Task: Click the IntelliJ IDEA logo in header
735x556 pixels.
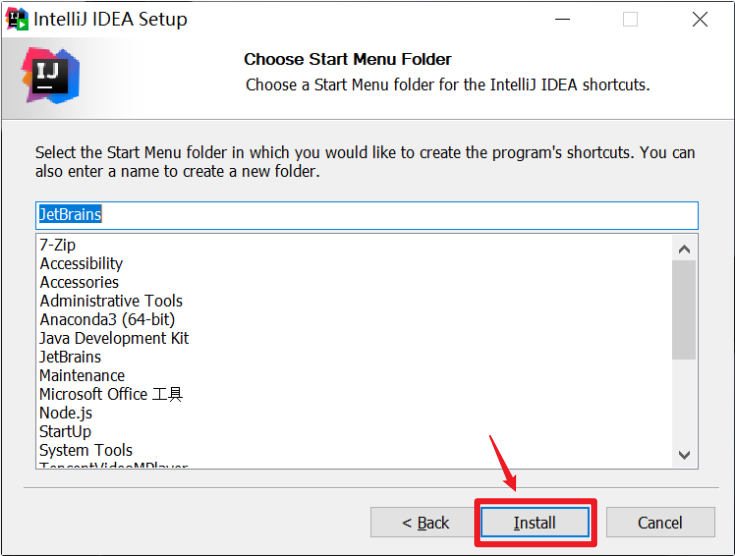Action: [x=50, y=77]
